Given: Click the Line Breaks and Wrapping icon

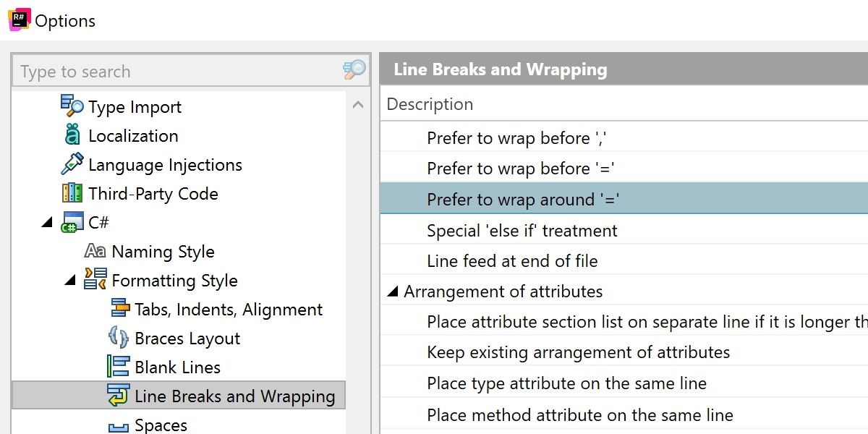Looking at the screenshot, I should 119,396.
